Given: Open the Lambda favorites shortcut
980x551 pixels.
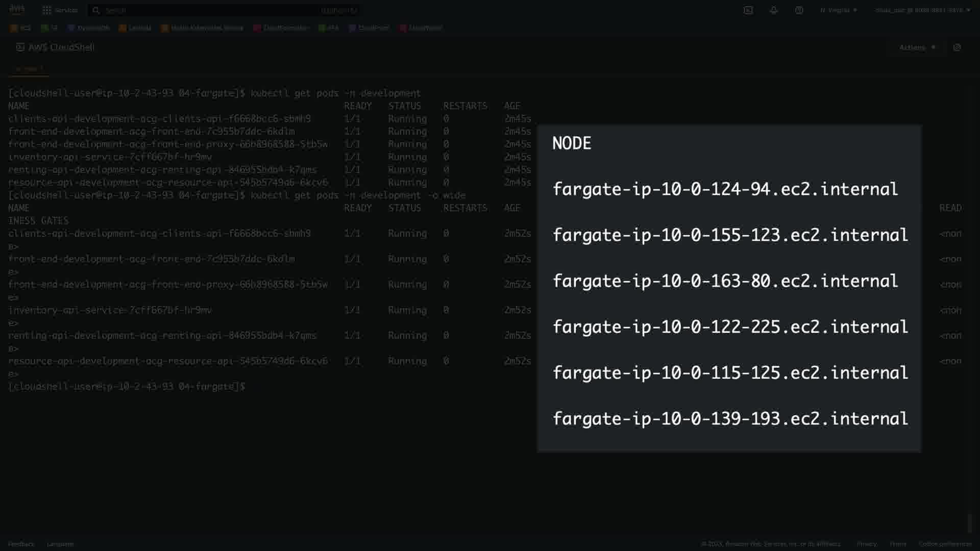Looking at the screenshot, I should tap(135, 28).
